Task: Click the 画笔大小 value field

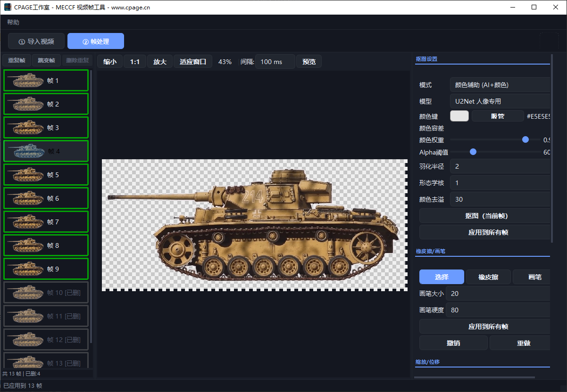Action: click(498, 294)
